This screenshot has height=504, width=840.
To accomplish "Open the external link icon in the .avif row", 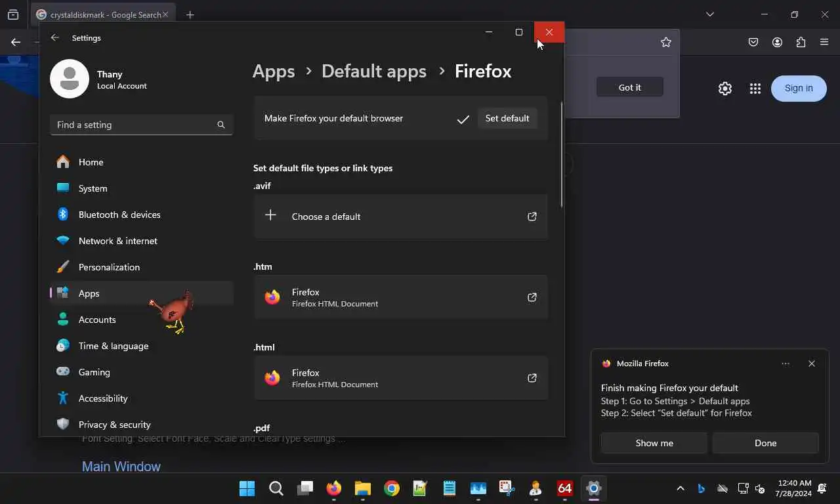I will (x=532, y=217).
